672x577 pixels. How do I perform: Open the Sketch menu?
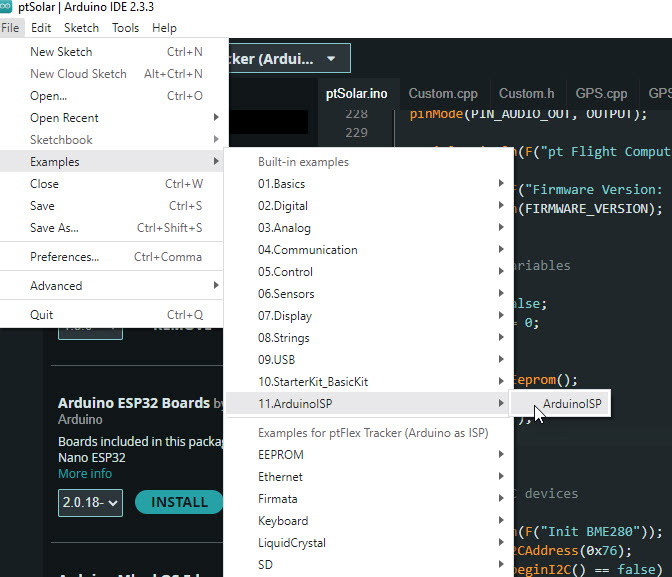tap(81, 28)
